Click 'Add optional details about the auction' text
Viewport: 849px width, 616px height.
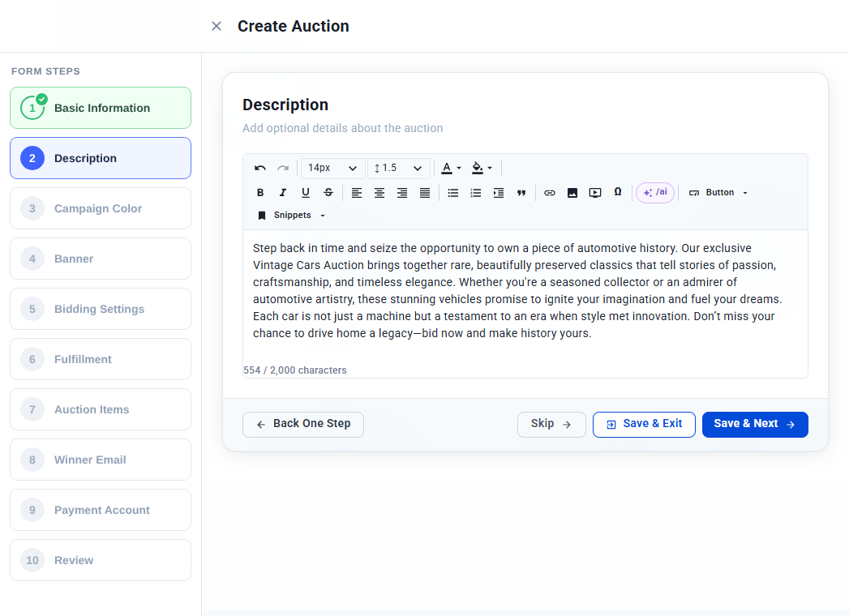point(343,128)
